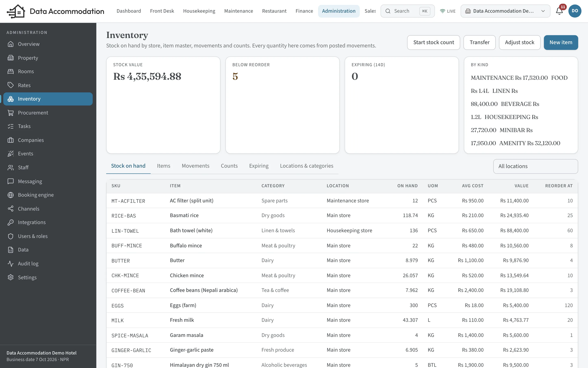Click the New item button
Viewport: 588px width, 368px height.
(561, 42)
